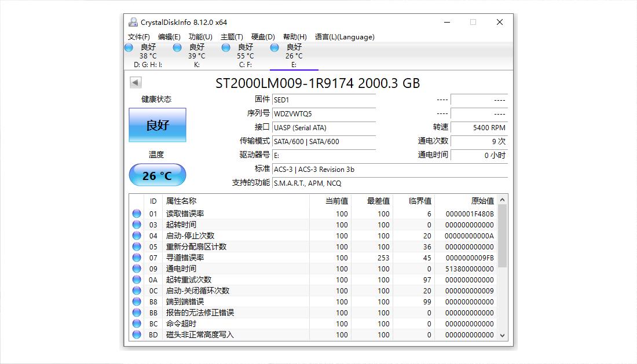637x364 pixels.
Task: Open the 主题(T) menu
Action: (x=231, y=36)
